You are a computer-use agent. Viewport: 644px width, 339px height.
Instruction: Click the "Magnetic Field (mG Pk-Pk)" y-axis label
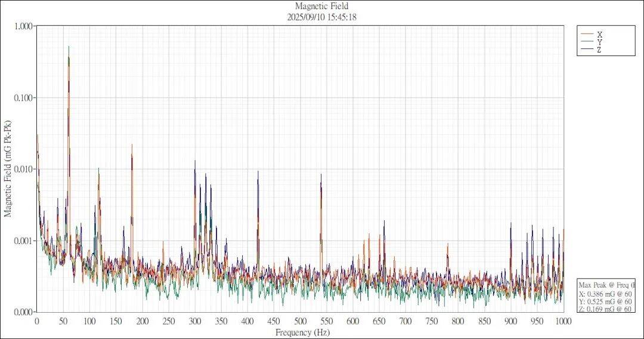pos(8,169)
